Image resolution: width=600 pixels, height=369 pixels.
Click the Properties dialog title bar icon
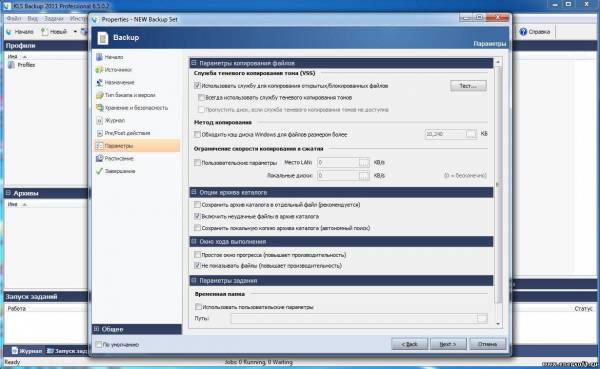click(95, 19)
